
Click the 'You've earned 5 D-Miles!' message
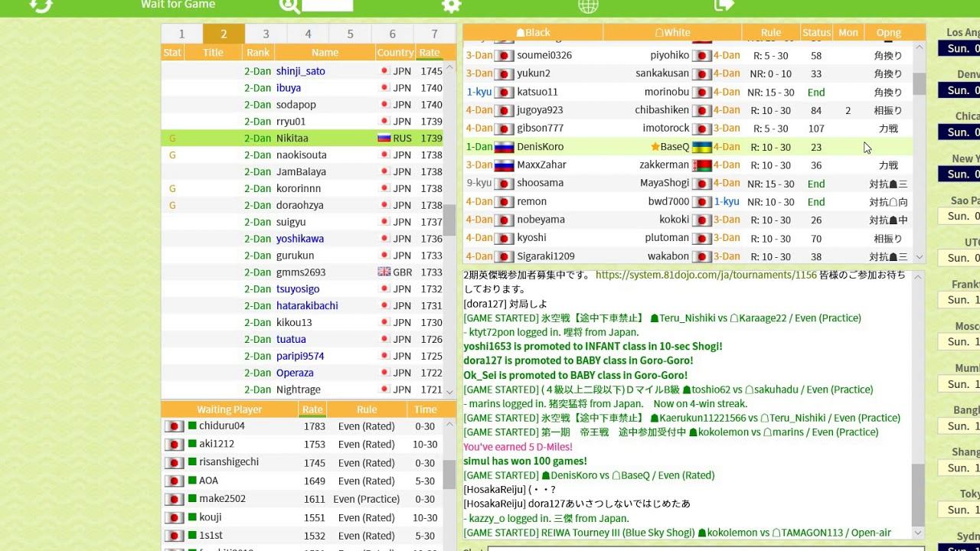point(518,447)
